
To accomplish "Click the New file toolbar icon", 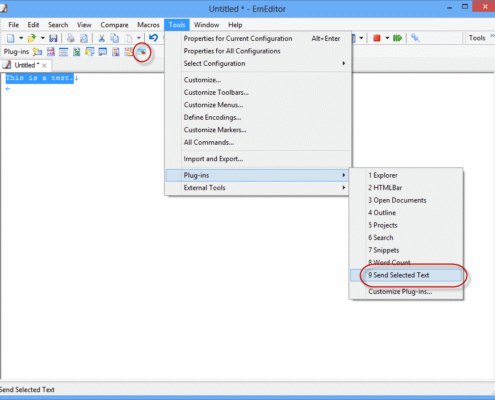I will 11,38.
